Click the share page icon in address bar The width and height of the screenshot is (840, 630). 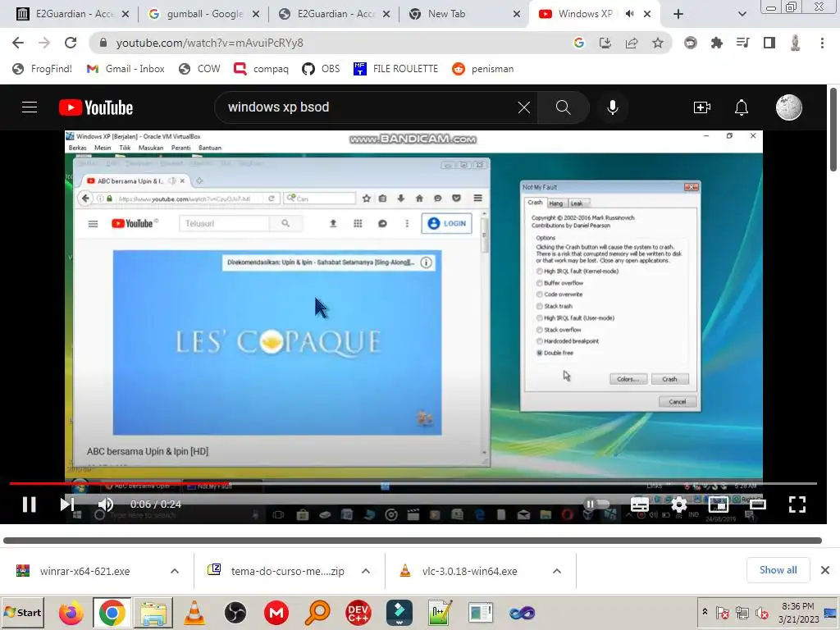tap(631, 43)
